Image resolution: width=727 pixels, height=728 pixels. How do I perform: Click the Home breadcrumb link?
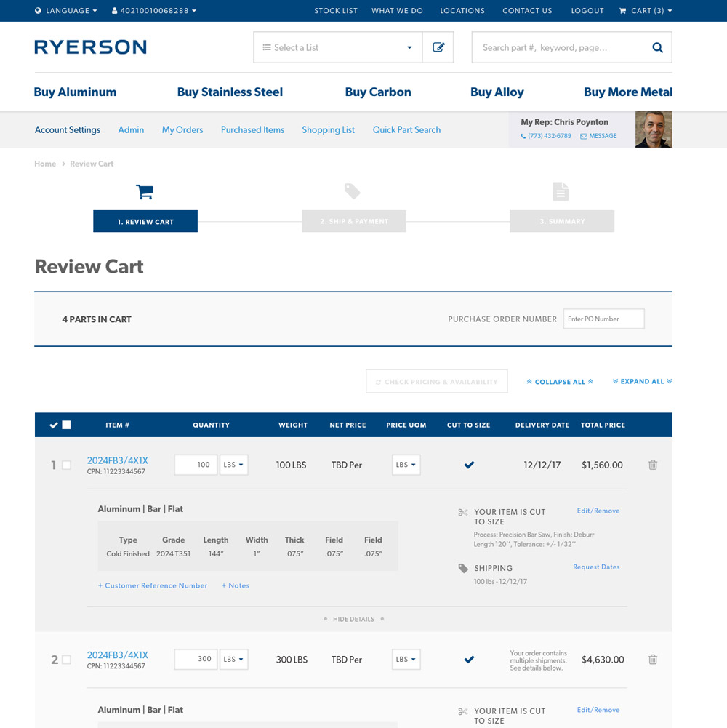45,164
